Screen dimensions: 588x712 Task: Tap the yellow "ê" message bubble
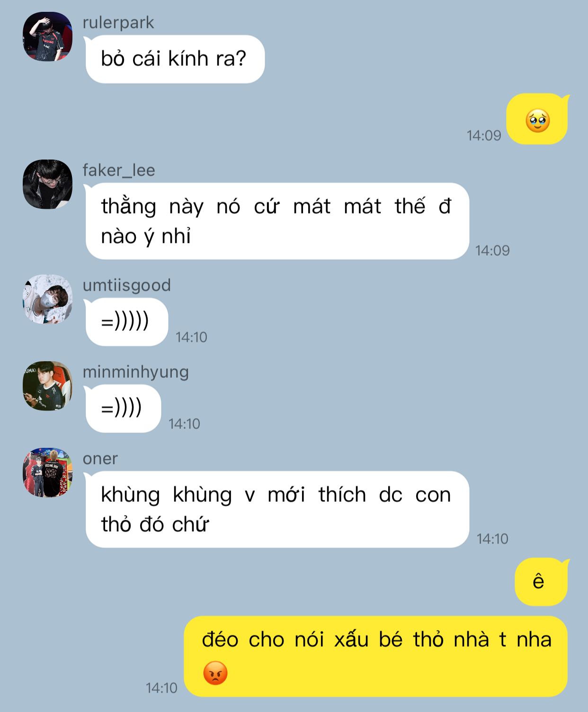pos(542,582)
